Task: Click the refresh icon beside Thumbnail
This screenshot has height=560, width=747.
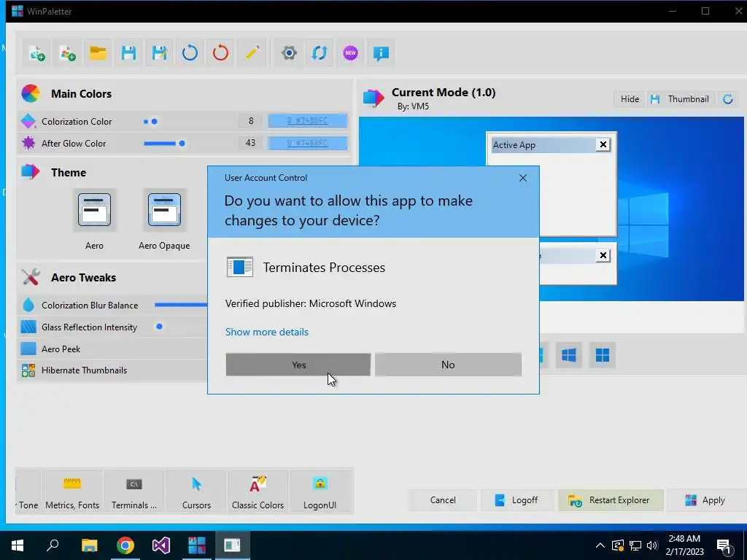Action: 727,99
